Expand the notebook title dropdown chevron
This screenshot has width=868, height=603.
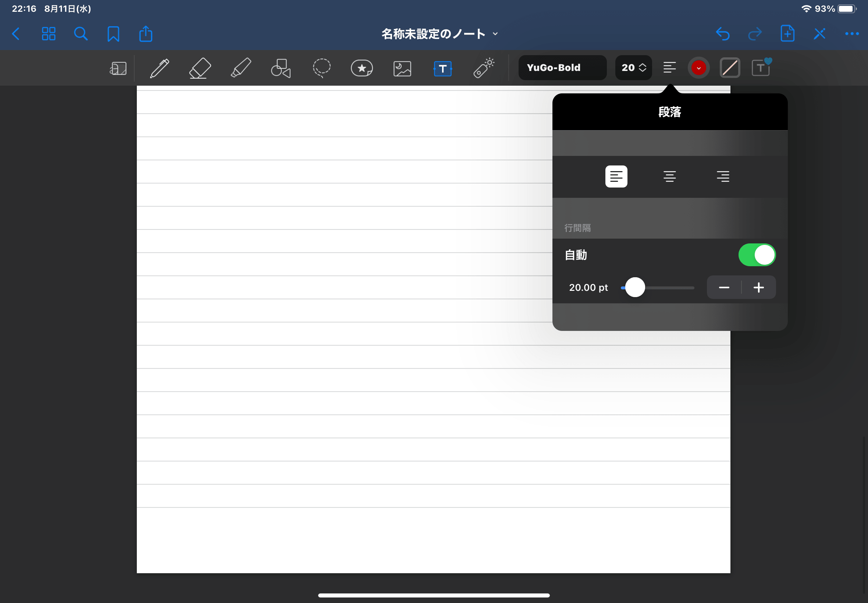pos(495,34)
